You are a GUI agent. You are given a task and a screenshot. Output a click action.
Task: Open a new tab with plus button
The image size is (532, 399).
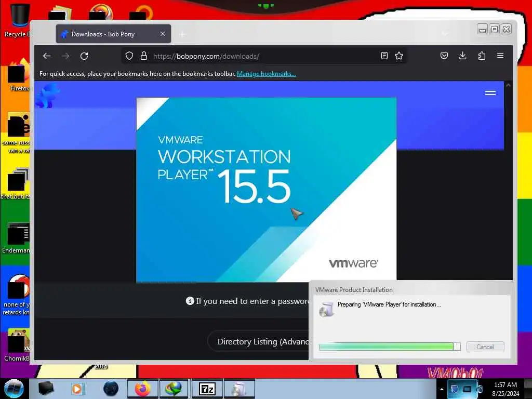coord(182,34)
